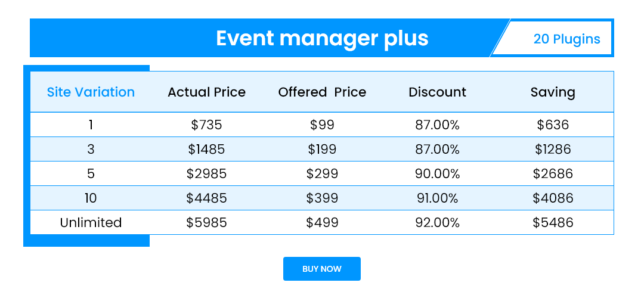Click the $99 offered price
Screen dimensions: 644x298
pos(322,125)
